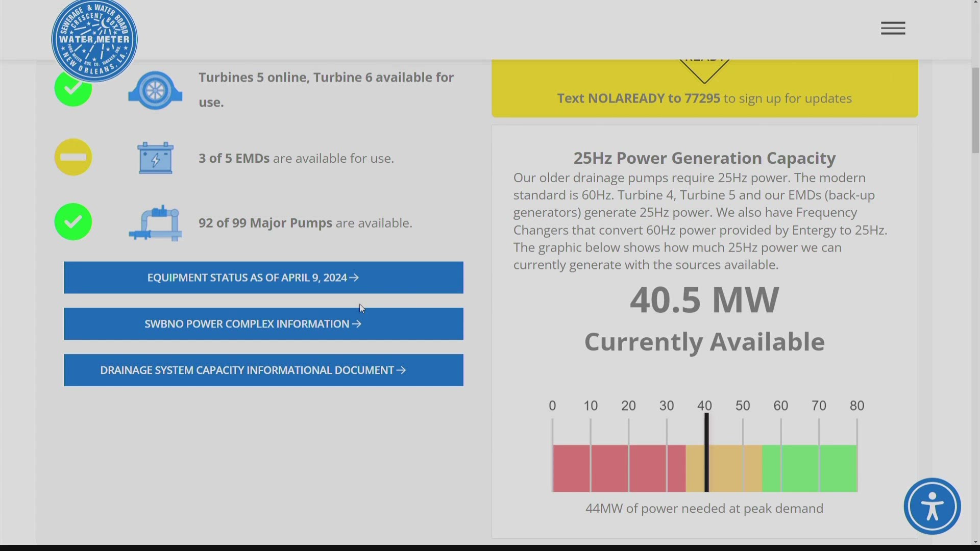
Task: Click '44MW of power needed at peak demand'
Action: coord(704,509)
